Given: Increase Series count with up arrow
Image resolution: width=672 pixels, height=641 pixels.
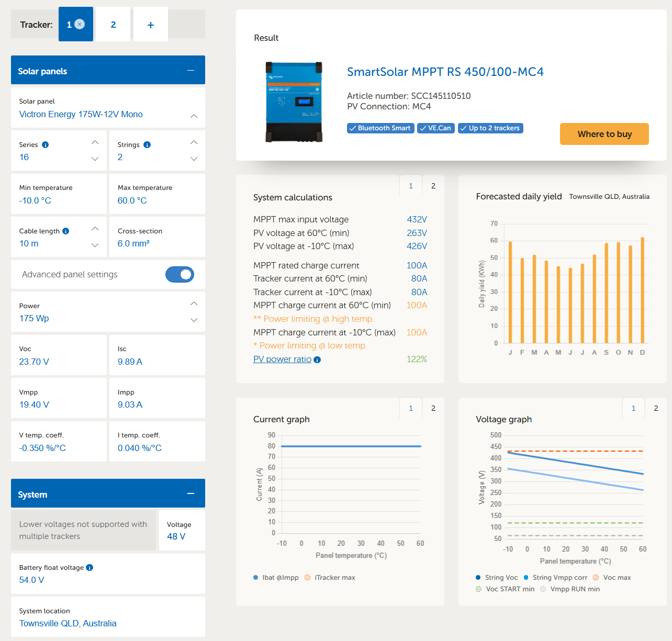Looking at the screenshot, I should (x=95, y=142).
